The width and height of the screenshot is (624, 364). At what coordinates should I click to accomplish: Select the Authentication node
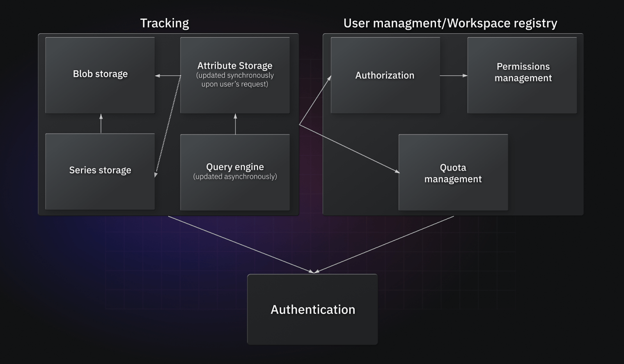click(312, 309)
